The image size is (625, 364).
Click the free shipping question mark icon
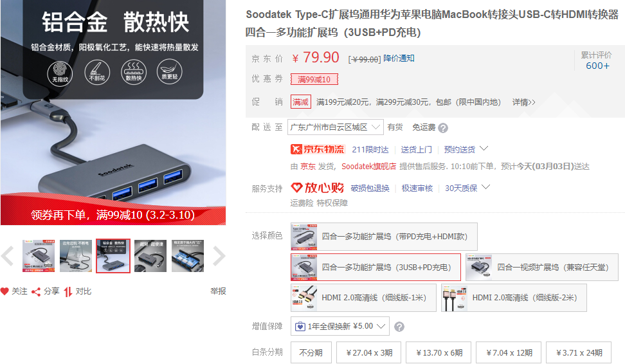click(443, 128)
